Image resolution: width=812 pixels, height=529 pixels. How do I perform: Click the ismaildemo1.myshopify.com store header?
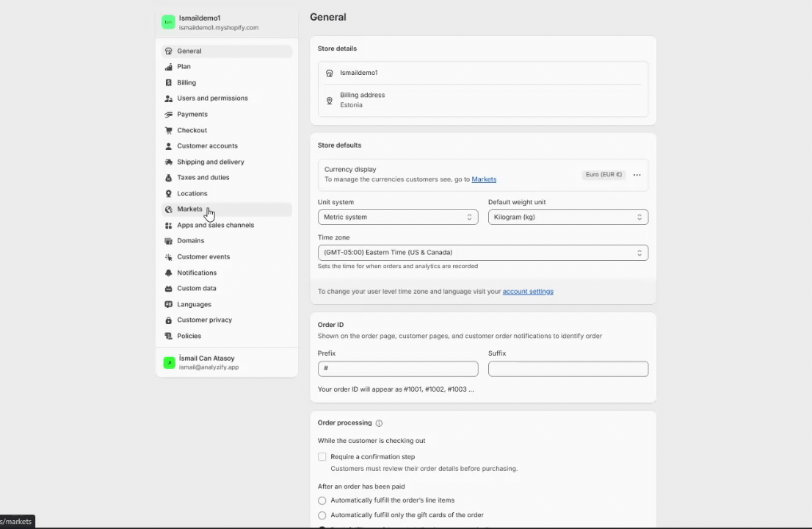[227, 22]
